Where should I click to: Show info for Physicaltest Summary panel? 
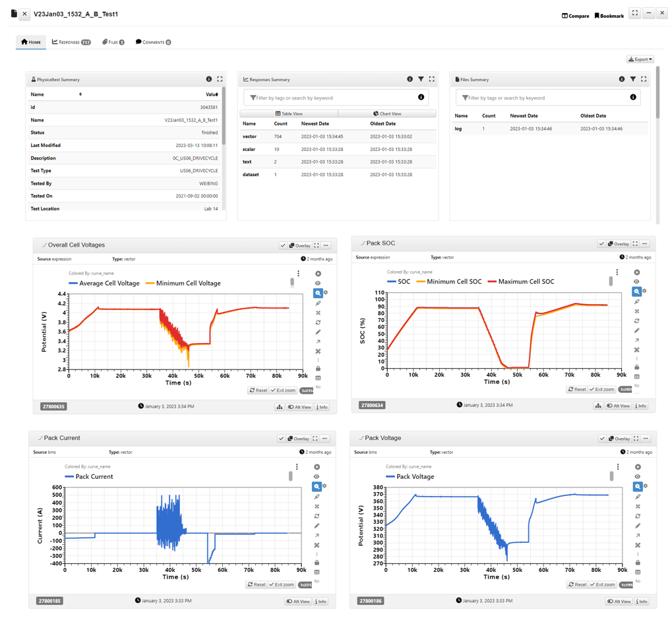[208, 79]
